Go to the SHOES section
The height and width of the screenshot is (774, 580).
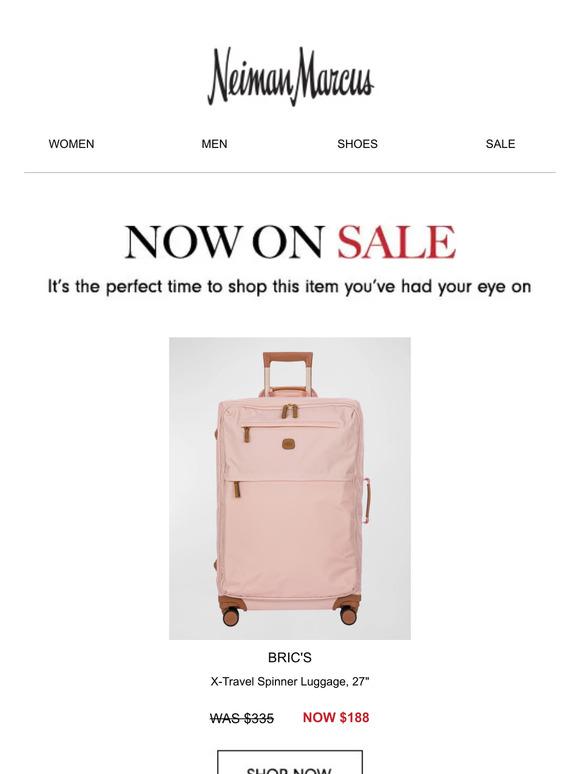pyautogui.click(x=357, y=144)
